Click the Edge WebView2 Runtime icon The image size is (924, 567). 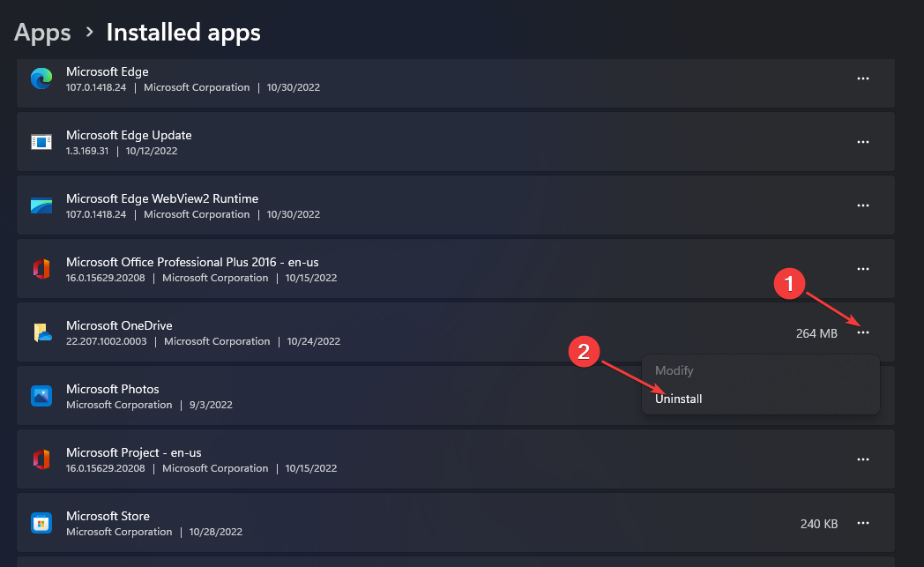(41, 205)
